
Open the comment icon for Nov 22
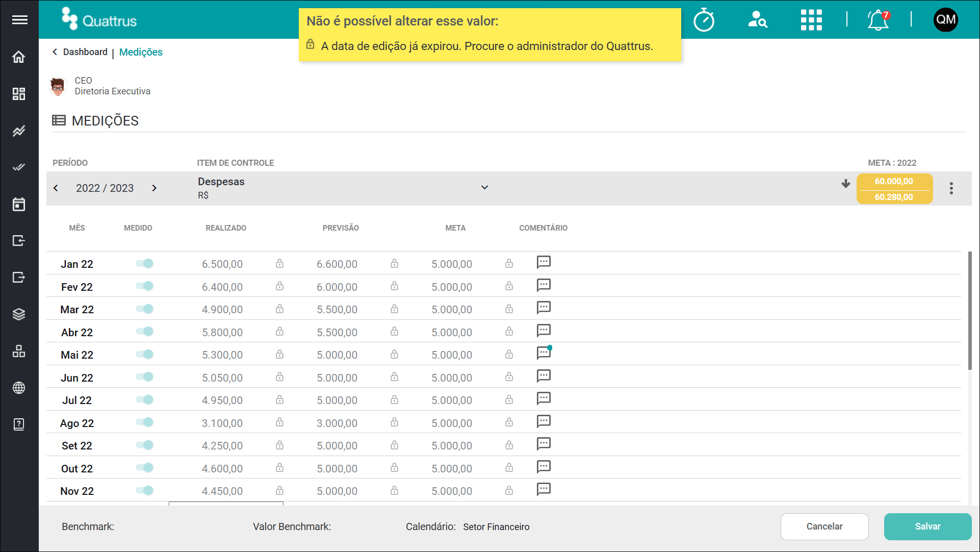[x=544, y=489]
